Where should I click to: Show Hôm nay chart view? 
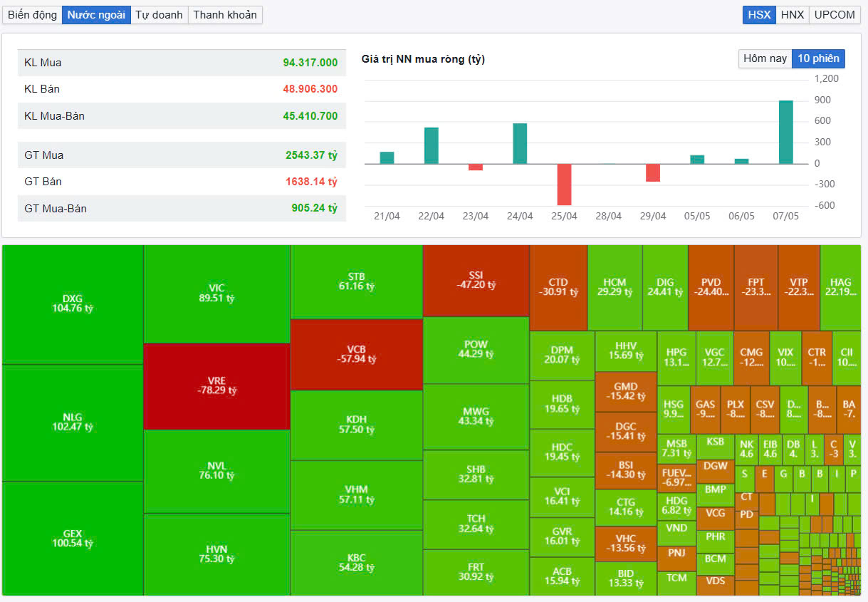(x=765, y=58)
